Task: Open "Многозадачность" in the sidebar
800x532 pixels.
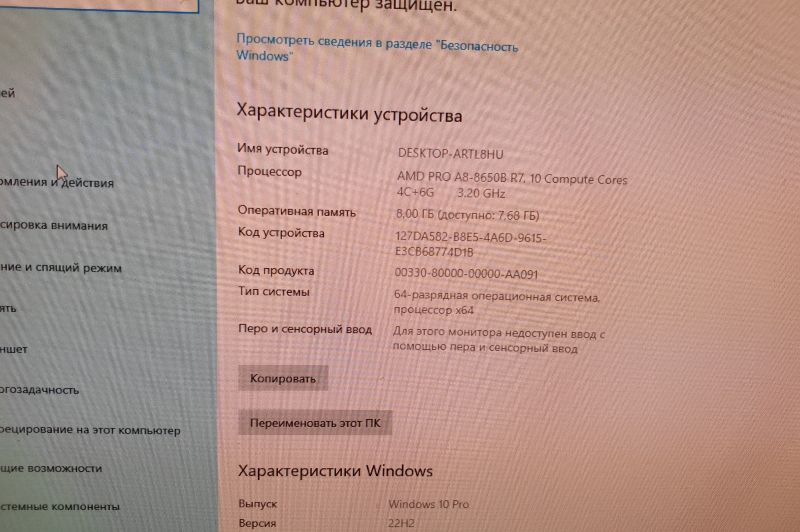Action: pos(39,390)
